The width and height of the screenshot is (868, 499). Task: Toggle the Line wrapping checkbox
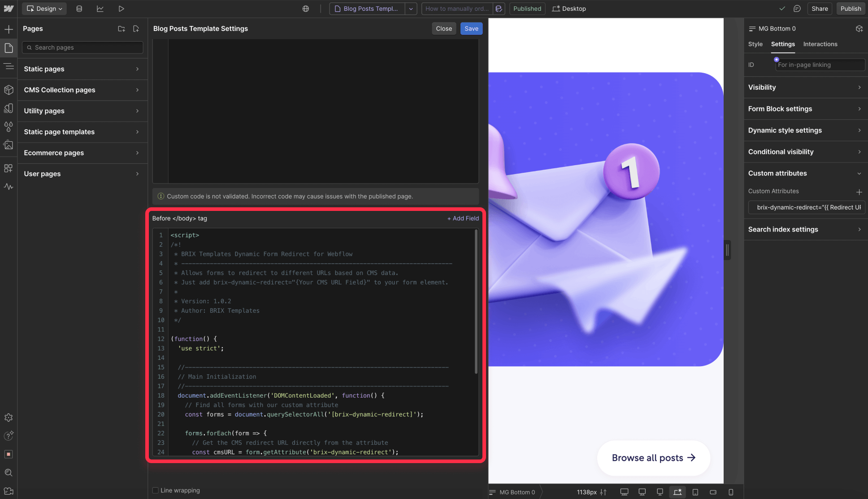156,490
